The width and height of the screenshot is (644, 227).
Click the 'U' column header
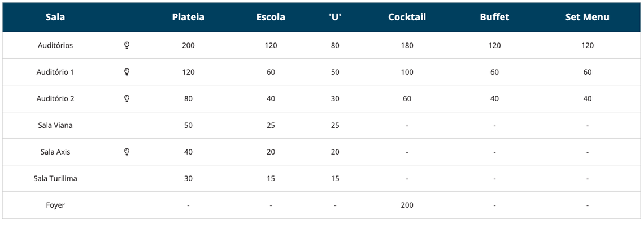point(335,18)
